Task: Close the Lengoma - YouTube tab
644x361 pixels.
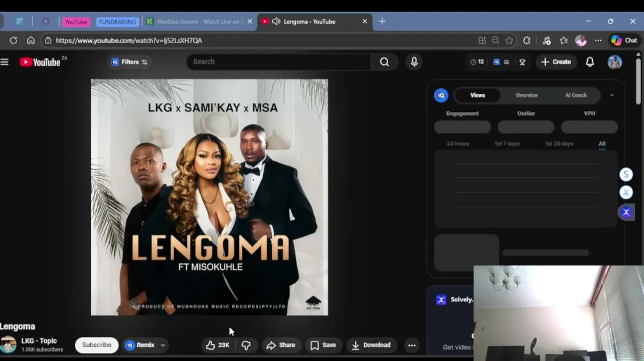Action: pyautogui.click(x=365, y=22)
